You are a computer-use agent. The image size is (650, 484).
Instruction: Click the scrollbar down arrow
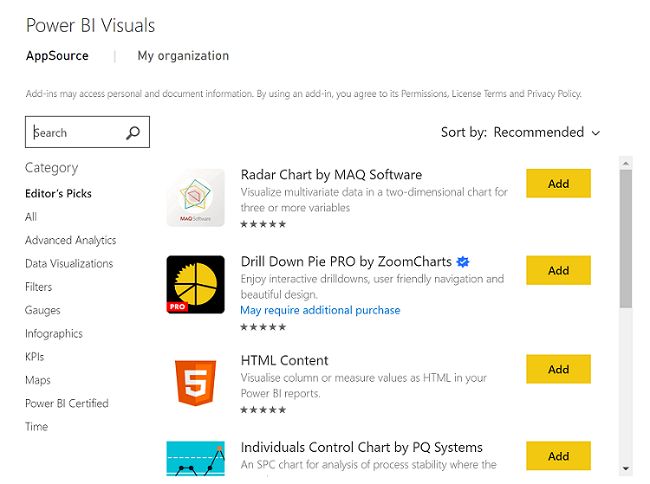coord(625,467)
